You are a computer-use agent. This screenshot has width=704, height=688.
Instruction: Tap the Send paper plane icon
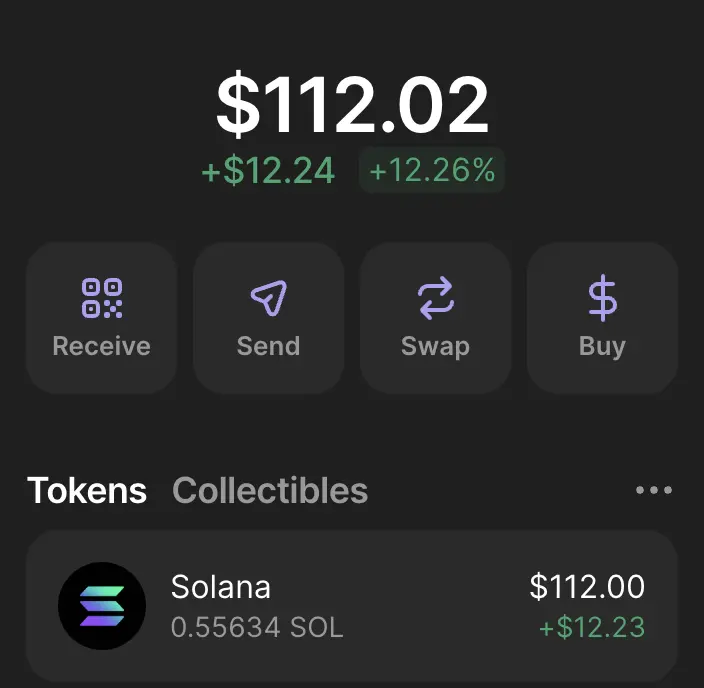tap(268, 298)
